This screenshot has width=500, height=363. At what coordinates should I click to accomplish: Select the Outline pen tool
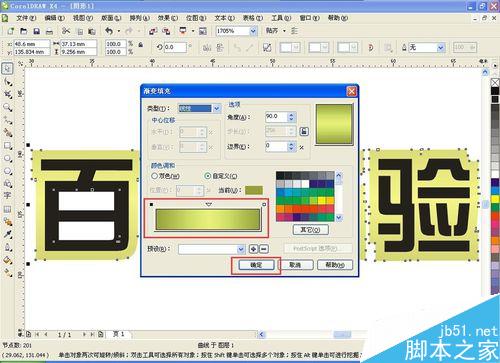(7, 247)
